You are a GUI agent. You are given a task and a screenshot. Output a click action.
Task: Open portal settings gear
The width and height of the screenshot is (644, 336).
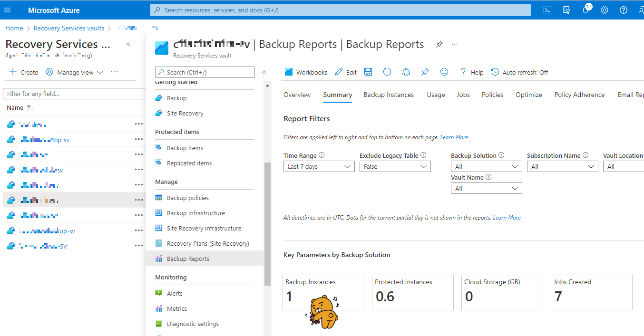605,10
